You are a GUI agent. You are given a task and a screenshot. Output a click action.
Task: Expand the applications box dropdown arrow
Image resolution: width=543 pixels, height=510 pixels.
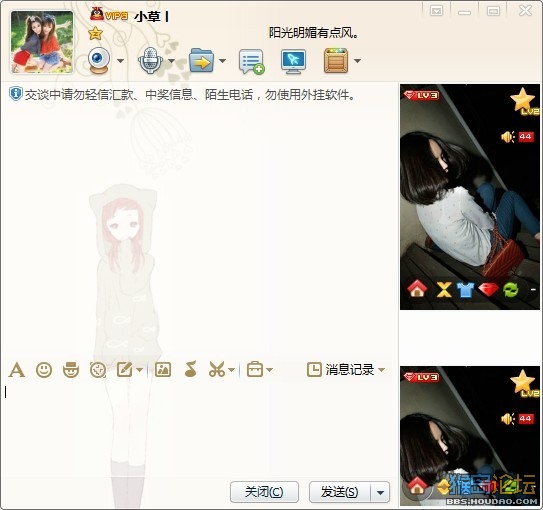coord(357,61)
